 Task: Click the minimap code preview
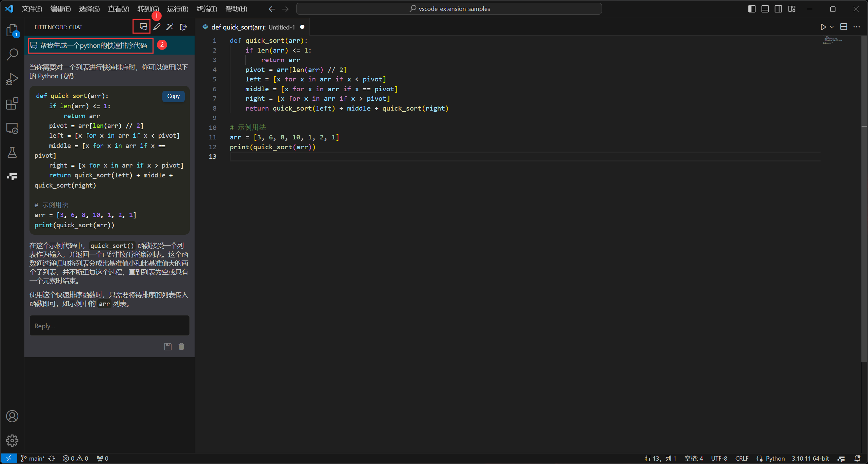pos(832,40)
